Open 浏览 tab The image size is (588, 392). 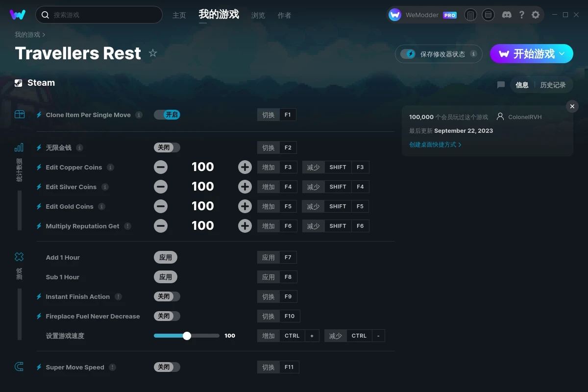point(258,15)
